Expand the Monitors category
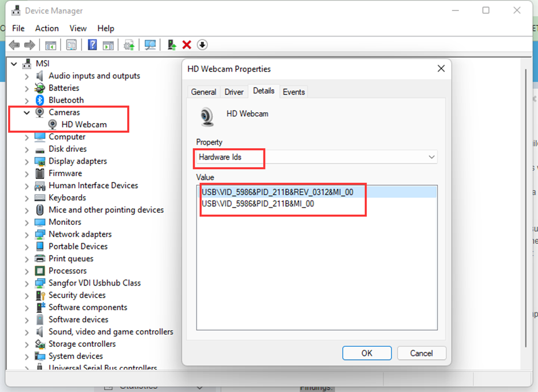The height and width of the screenshot is (392, 538). [x=27, y=222]
